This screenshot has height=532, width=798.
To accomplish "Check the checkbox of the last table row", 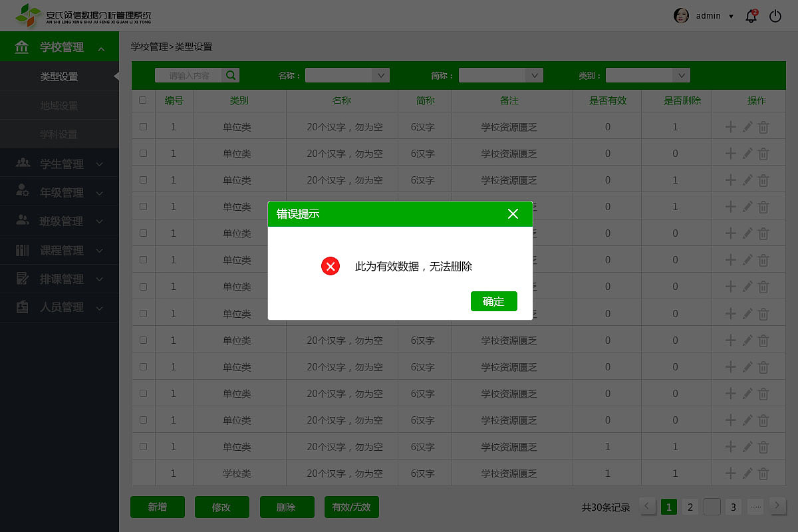I will point(143,473).
